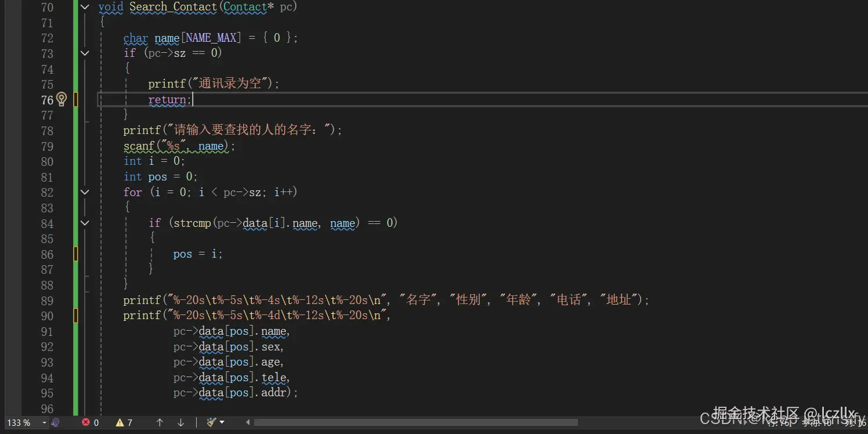
Task: Click the "电话" string on line 89
Action: (x=569, y=301)
